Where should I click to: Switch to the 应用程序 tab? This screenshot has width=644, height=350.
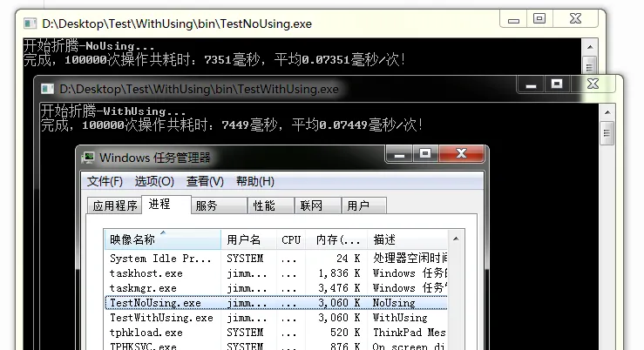point(114,205)
